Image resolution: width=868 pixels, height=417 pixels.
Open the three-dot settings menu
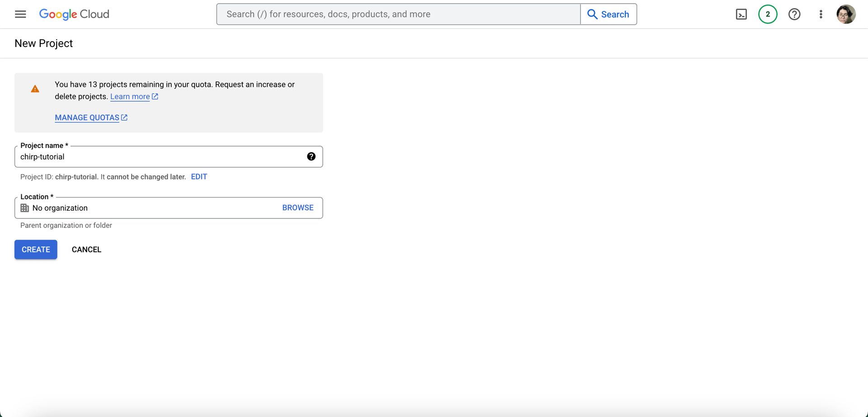tap(821, 14)
